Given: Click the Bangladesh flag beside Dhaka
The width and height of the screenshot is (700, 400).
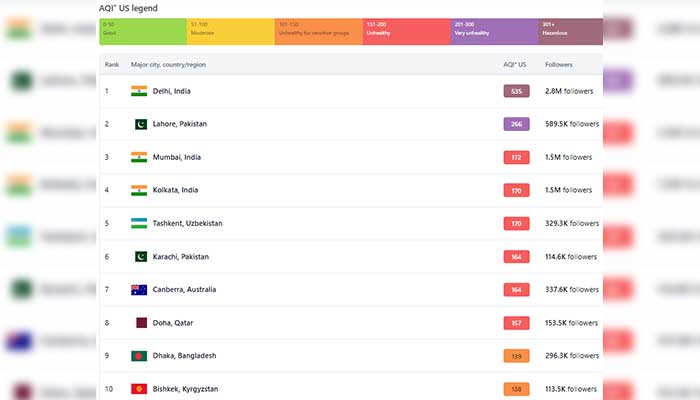Looking at the screenshot, I should coord(139,356).
